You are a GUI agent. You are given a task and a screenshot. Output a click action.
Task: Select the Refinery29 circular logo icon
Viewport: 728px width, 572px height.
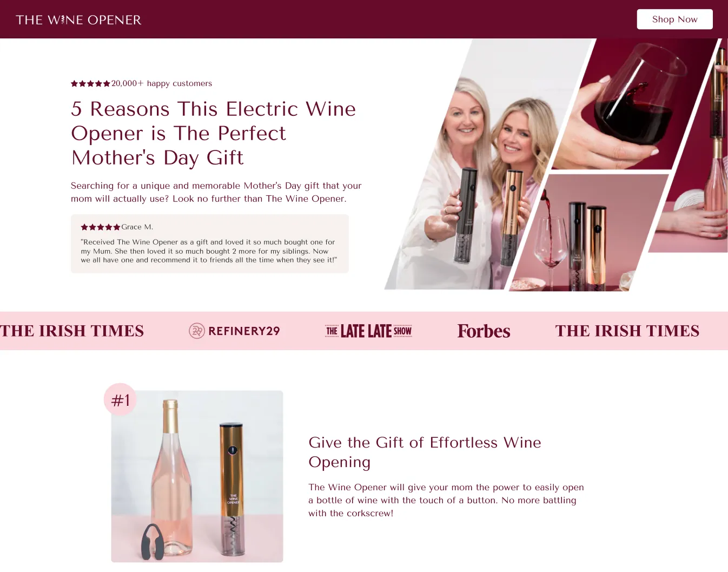pos(196,331)
